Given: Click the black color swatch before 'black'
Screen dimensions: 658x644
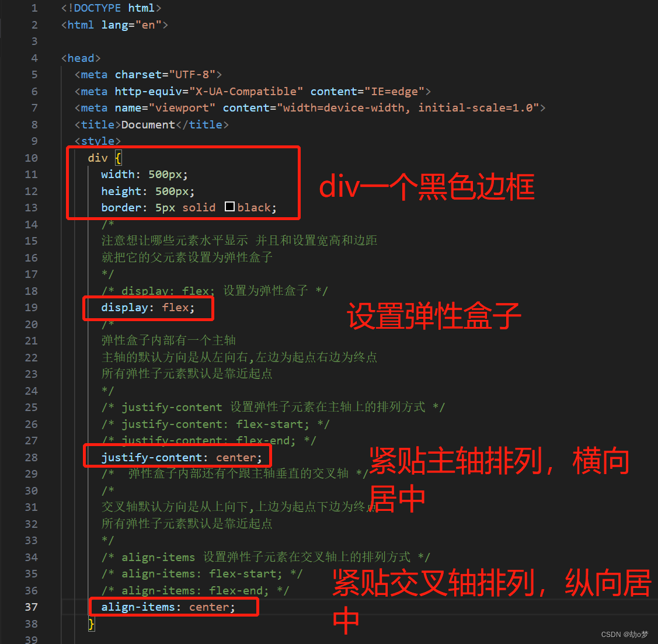Looking at the screenshot, I should point(229,207).
